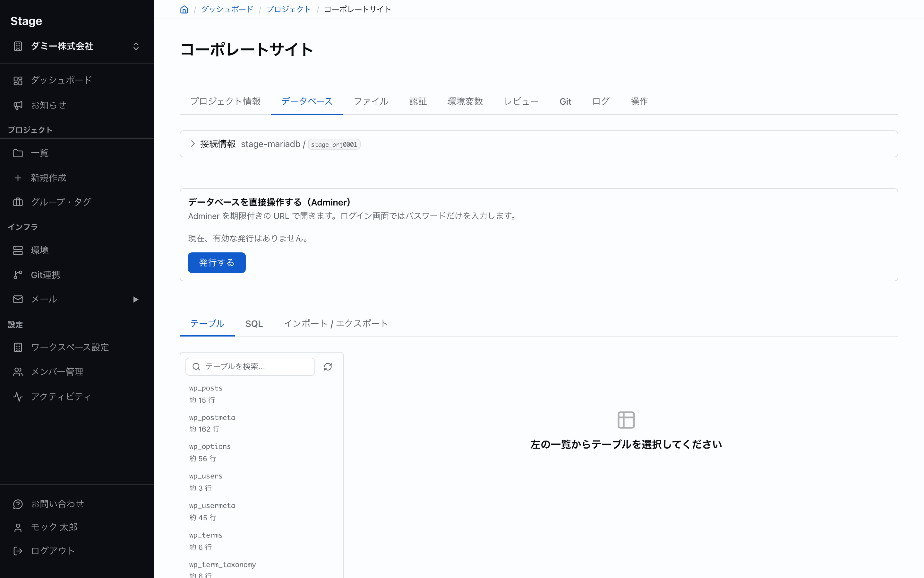Click the Git連携 branch icon
This screenshot has width=924, height=578.
(18, 275)
